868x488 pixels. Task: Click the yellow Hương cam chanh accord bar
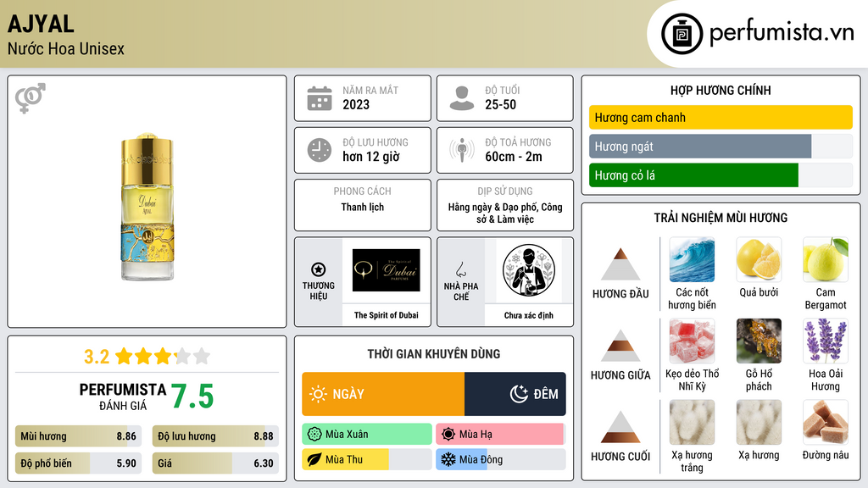coord(721,117)
